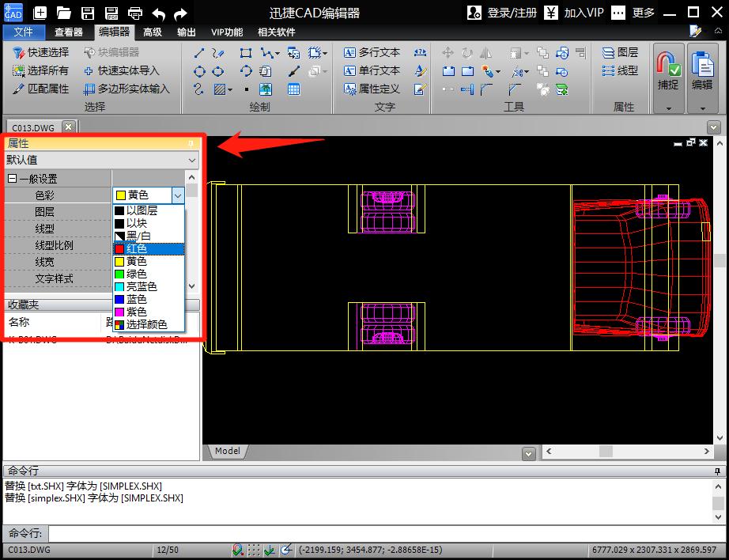The height and width of the screenshot is (560, 729).
Task: Click the command line input field
Action: [380, 533]
